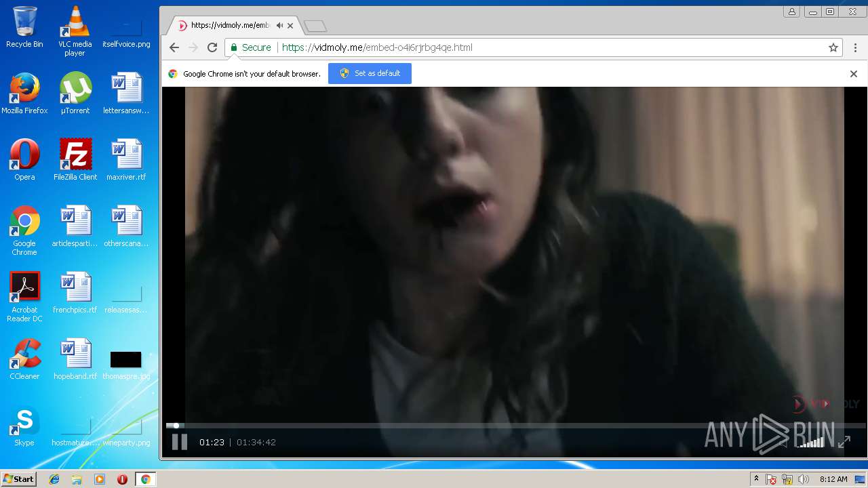Click the Chrome back arrow
The width and height of the screenshot is (868, 488).
174,47
